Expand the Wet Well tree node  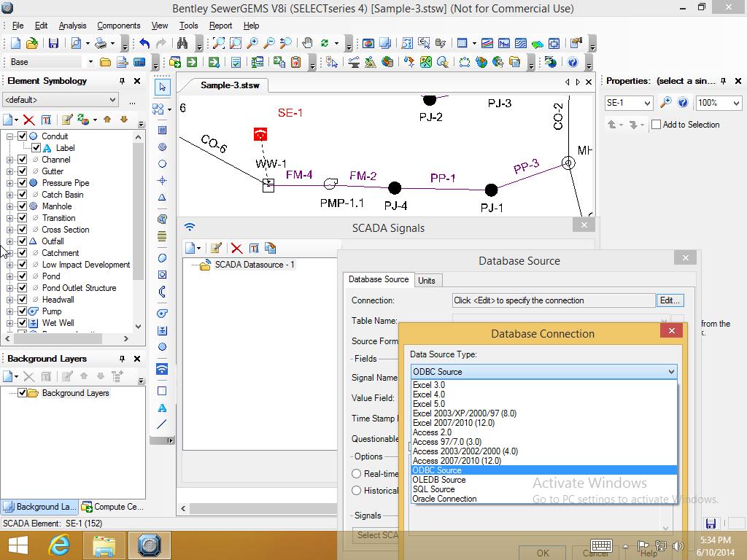[10, 323]
